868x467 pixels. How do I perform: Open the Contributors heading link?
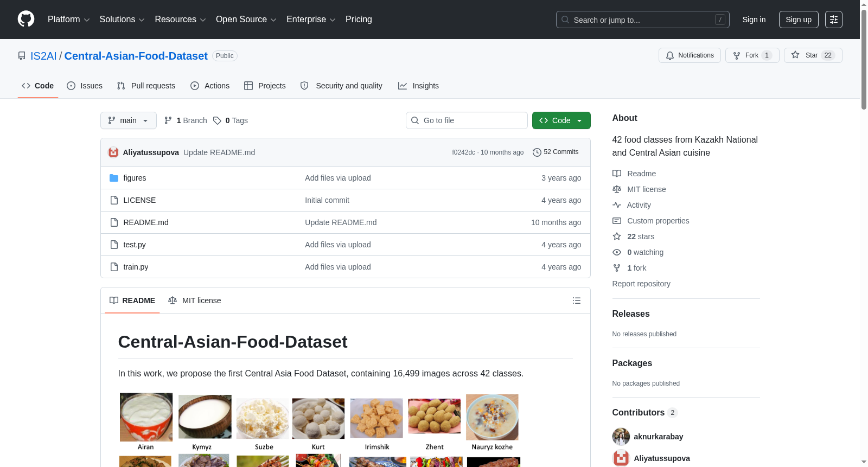pyautogui.click(x=644, y=412)
